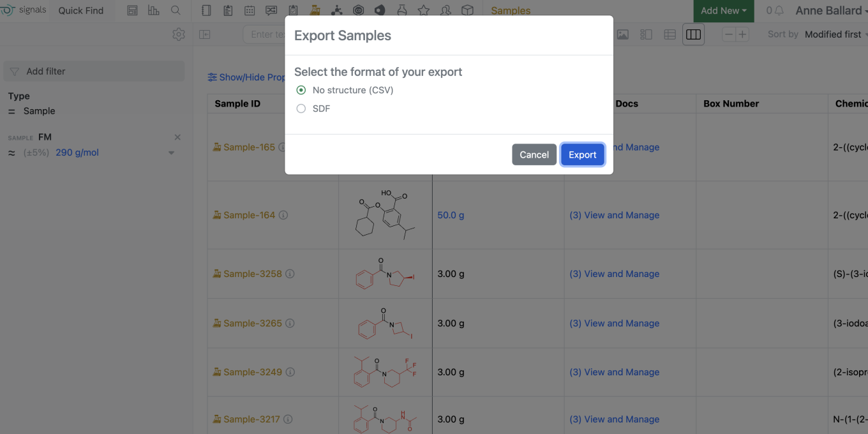Click the Add filter field
Viewport: 868px width, 434px height.
(94, 71)
